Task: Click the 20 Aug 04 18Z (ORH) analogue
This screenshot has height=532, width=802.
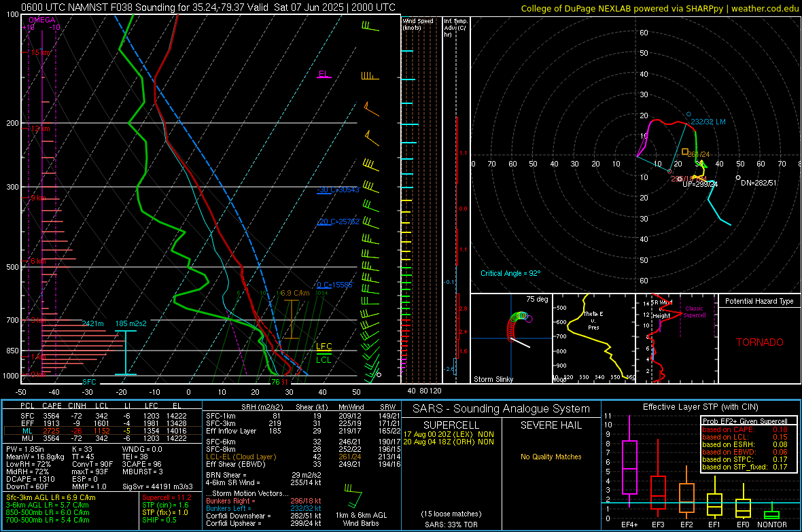Action: point(449,442)
